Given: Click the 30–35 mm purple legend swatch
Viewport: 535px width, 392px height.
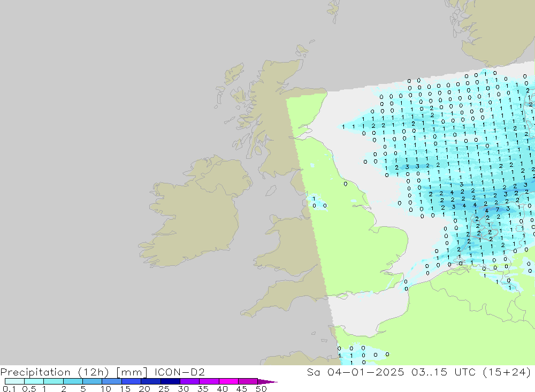Looking at the screenshot, I should pyautogui.click(x=189, y=381).
